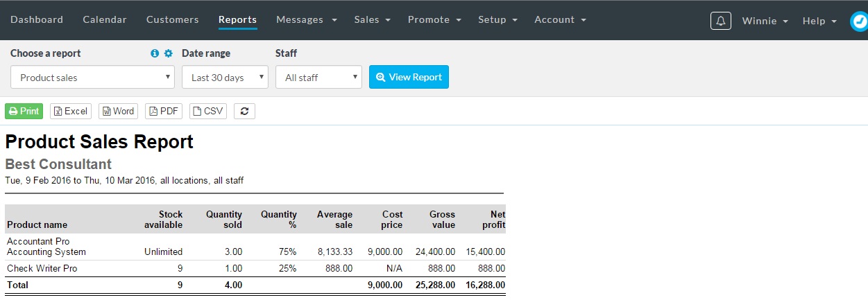Click the blue clock logo icon

point(859,21)
